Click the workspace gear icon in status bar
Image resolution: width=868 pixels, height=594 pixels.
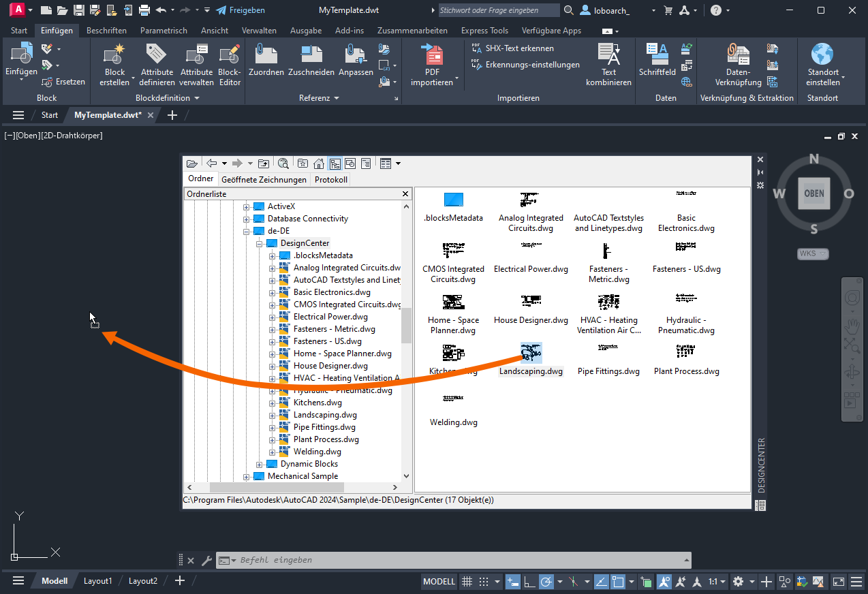(x=738, y=582)
